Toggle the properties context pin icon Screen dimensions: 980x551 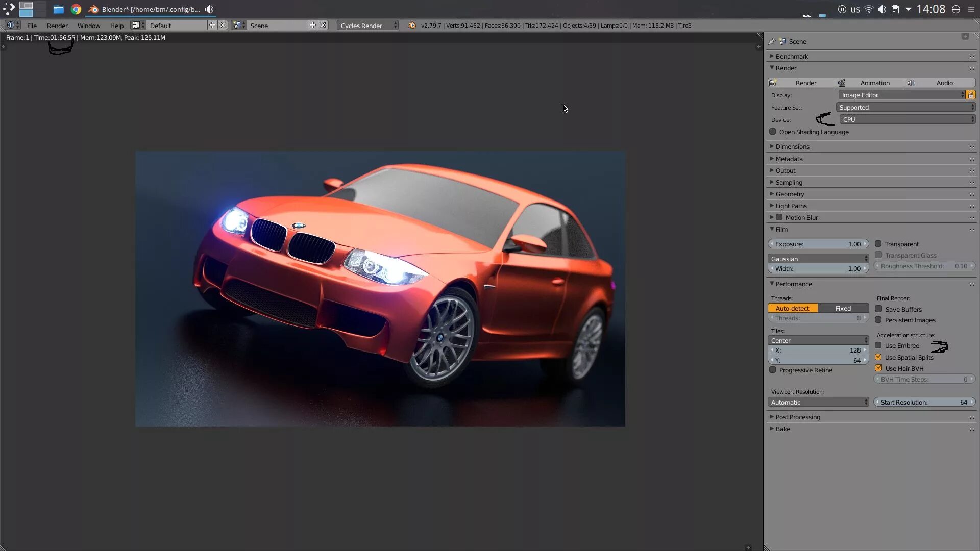[x=772, y=41]
